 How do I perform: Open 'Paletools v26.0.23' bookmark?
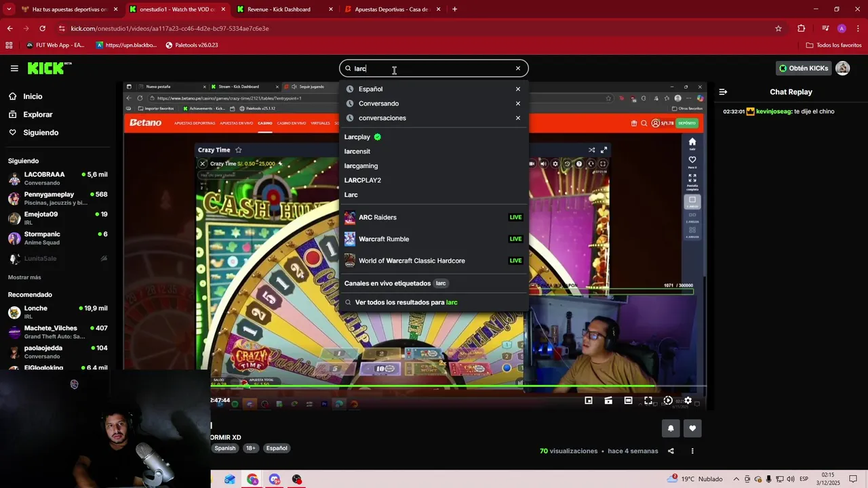(x=192, y=45)
